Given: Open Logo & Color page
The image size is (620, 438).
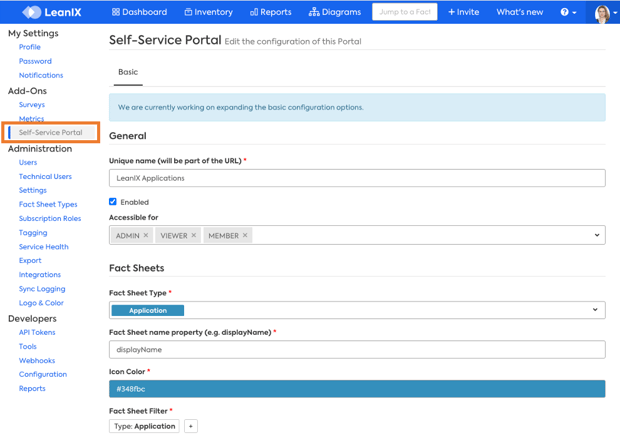Looking at the screenshot, I should (x=41, y=303).
